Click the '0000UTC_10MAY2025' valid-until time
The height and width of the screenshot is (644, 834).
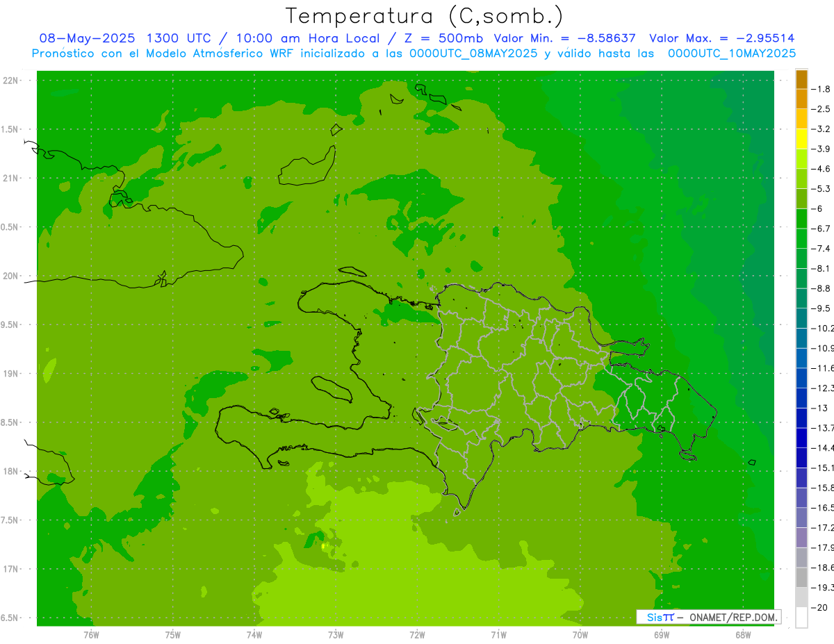click(x=731, y=53)
